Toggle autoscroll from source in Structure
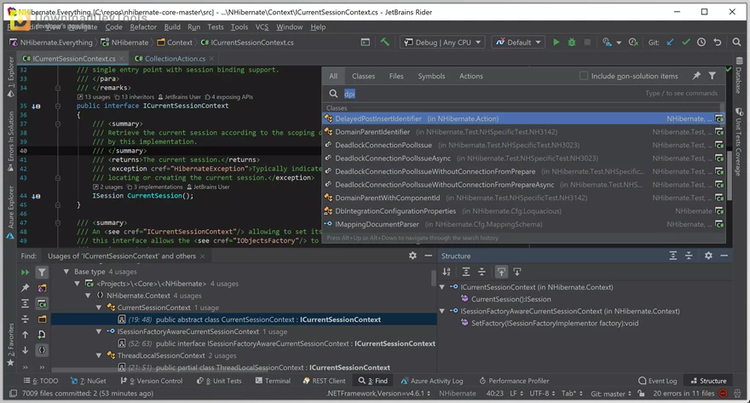Viewport: 750px width, 403px height. tap(517, 272)
